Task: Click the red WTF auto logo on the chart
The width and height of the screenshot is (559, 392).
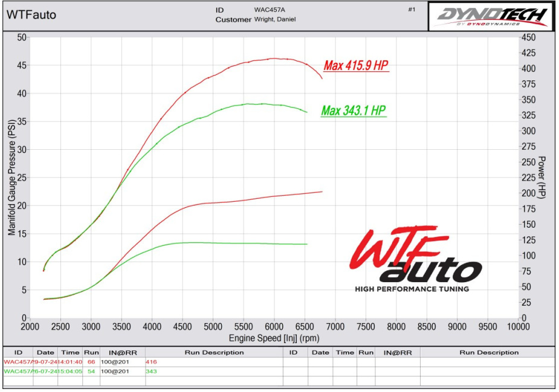Action: (x=415, y=259)
